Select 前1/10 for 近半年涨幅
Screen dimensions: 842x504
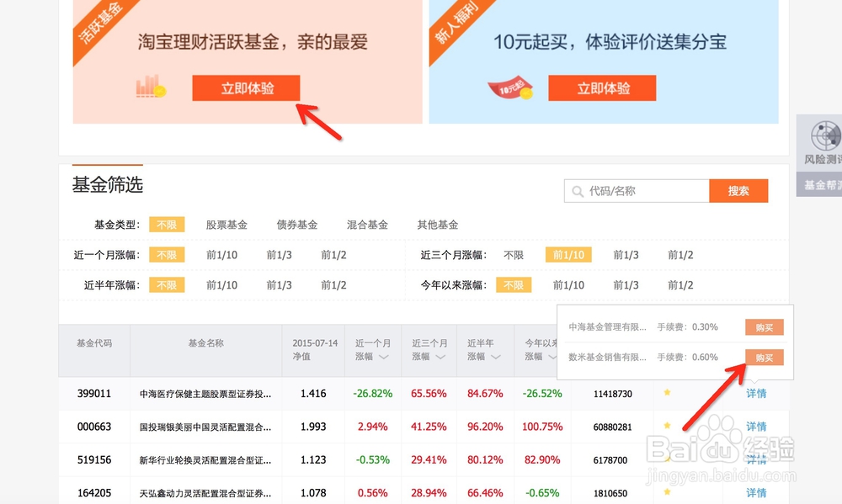pyautogui.click(x=221, y=284)
